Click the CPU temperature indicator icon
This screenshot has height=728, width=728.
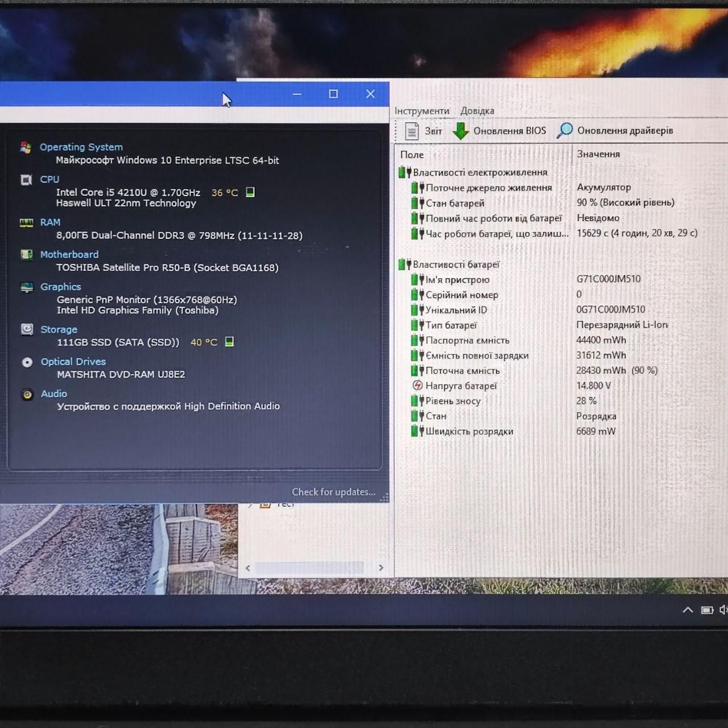pyautogui.click(x=250, y=192)
